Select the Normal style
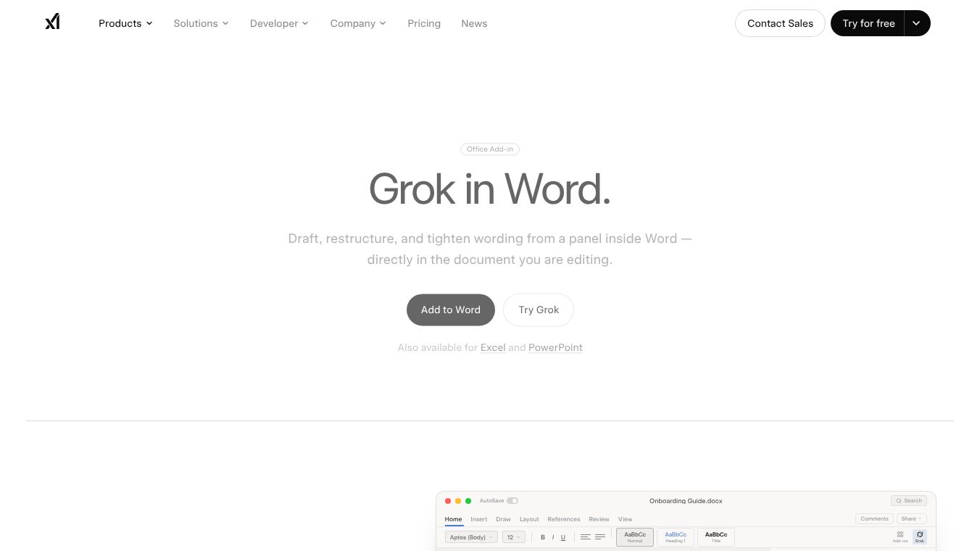The image size is (980, 551). point(635,537)
